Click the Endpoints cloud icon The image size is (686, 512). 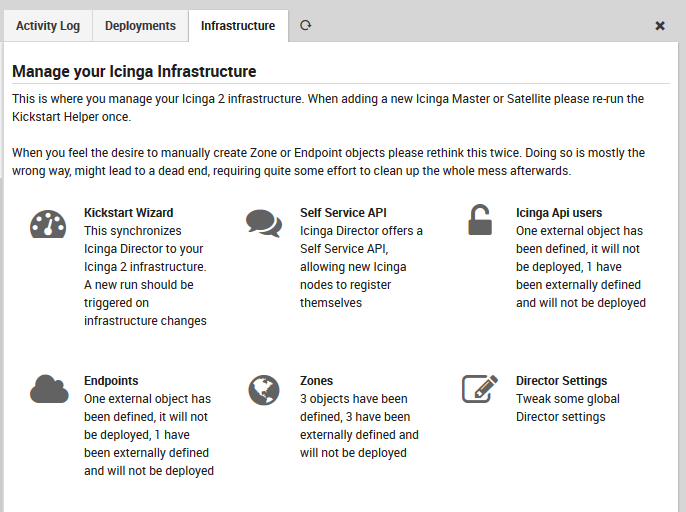(x=48, y=389)
